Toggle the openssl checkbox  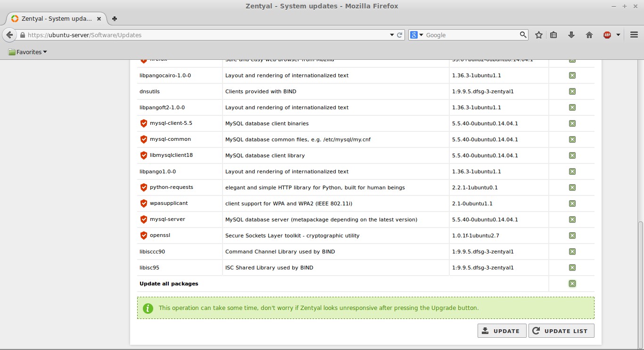(x=572, y=236)
